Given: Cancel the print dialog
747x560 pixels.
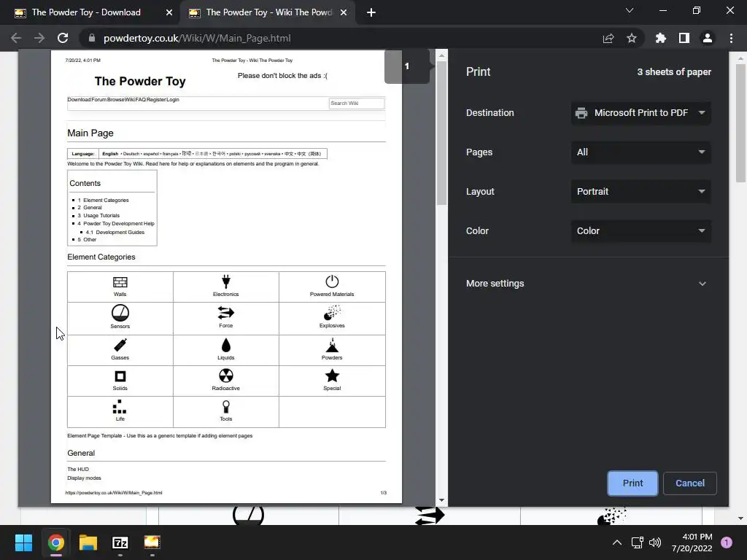Looking at the screenshot, I should pyautogui.click(x=690, y=483).
